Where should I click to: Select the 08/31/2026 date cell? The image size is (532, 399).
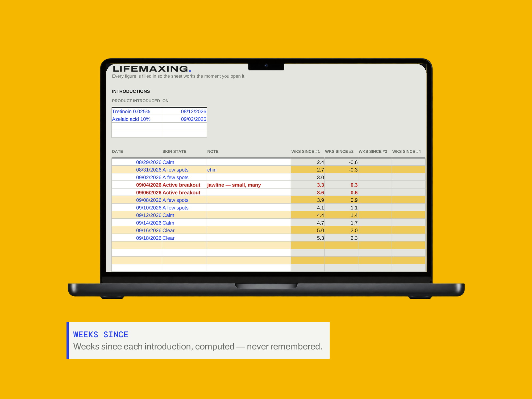pyautogui.click(x=137, y=170)
